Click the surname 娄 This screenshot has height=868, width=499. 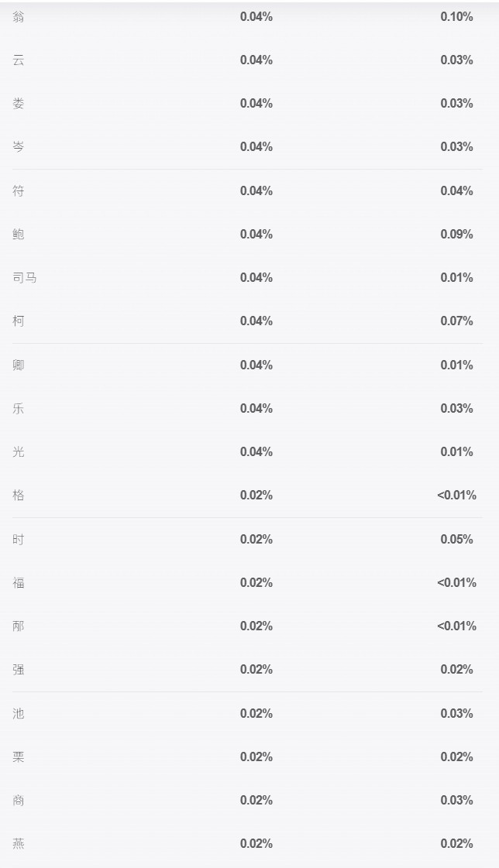pyautogui.click(x=19, y=104)
